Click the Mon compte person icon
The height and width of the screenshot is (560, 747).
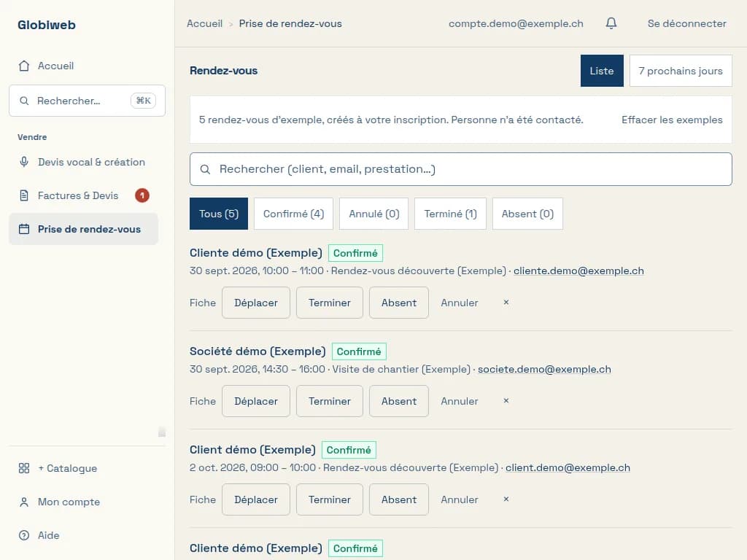coord(24,502)
